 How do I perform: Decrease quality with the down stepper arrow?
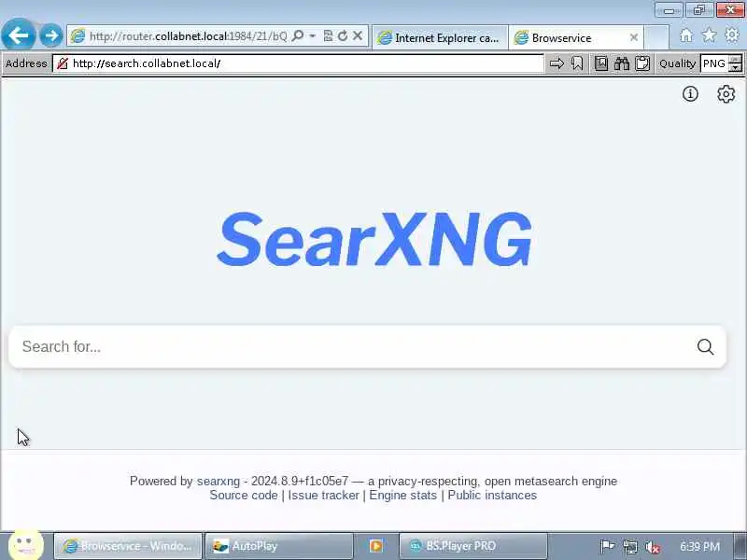tap(736, 67)
